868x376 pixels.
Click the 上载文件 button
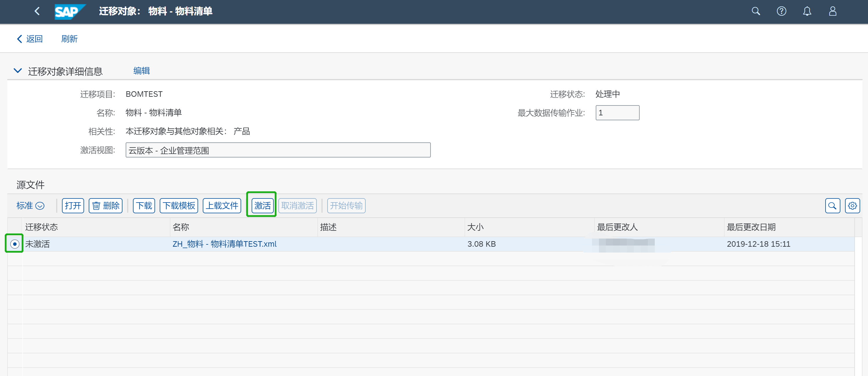tap(222, 206)
